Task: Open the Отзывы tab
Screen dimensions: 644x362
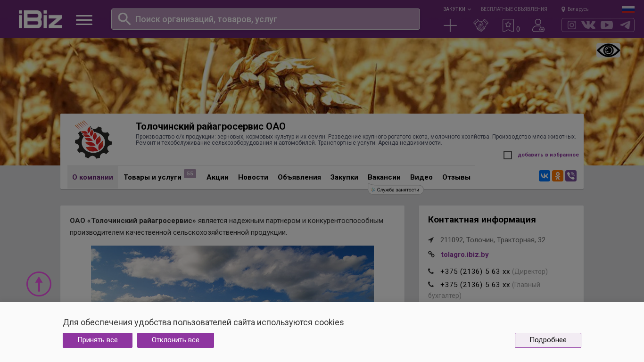Action: pyautogui.click(x=456, y=177)
